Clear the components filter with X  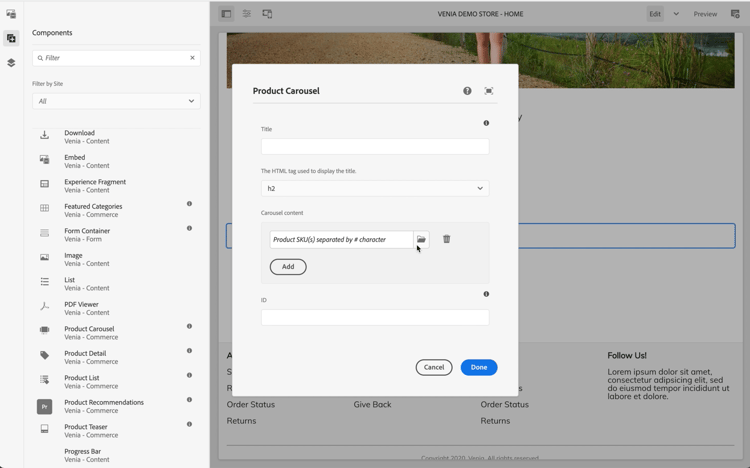(192, 58)
